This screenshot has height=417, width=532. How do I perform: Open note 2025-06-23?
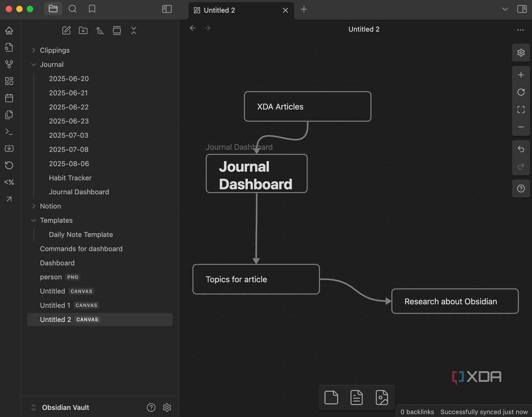coord(69,121)
